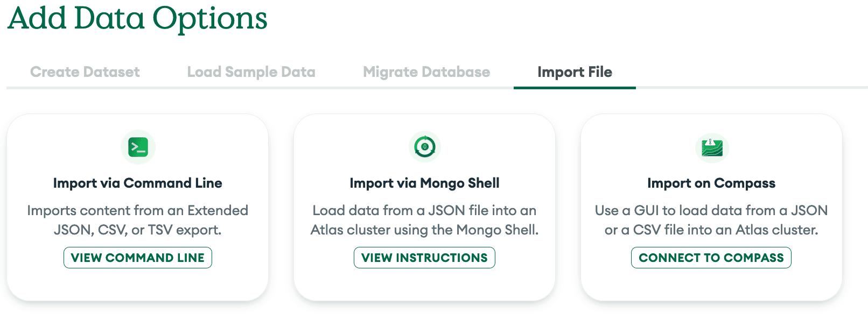Go to the Migrate Database tab
Viewport: 868px width, 327px height.
(426, 72)
